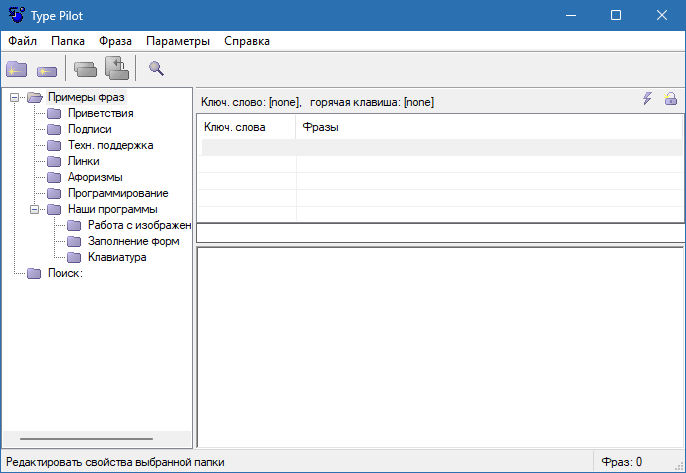Select the Клавиатура folder
Screen dimensions: 686x473
point(117,257)
